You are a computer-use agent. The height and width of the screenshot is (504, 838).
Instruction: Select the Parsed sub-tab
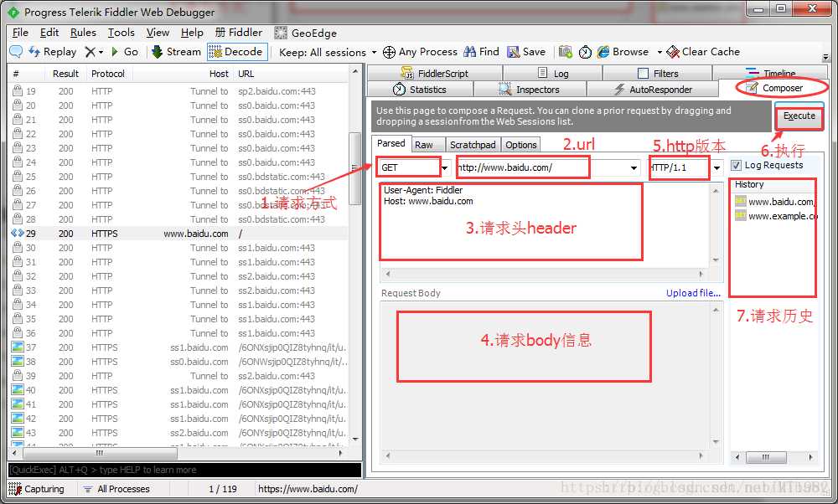391,144
